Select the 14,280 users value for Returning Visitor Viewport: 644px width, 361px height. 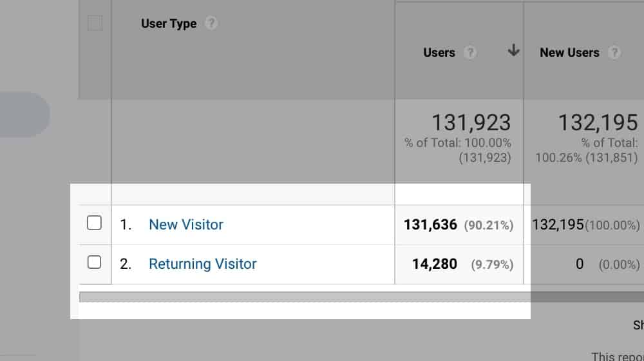(x=435, y=264)
